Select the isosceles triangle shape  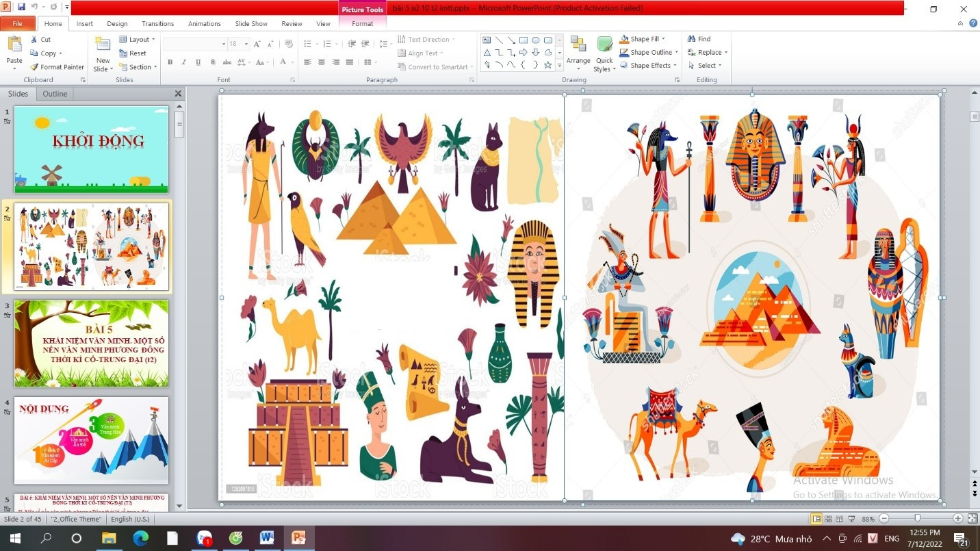point(487,53)
